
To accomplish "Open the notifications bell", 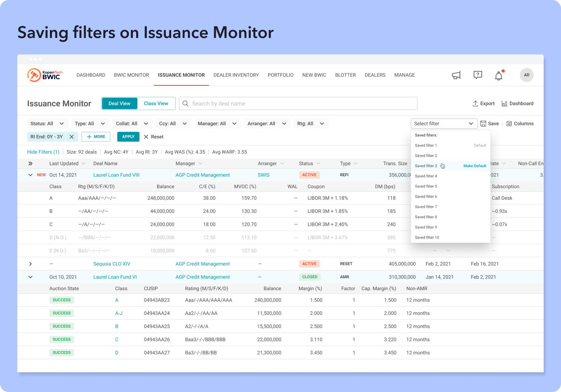I will [x=499, y=76].
